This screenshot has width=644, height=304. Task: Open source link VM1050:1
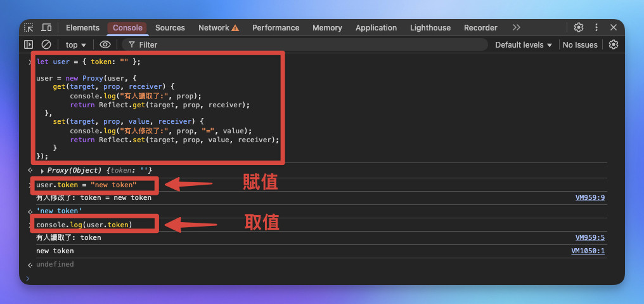[x=588, y=251]
